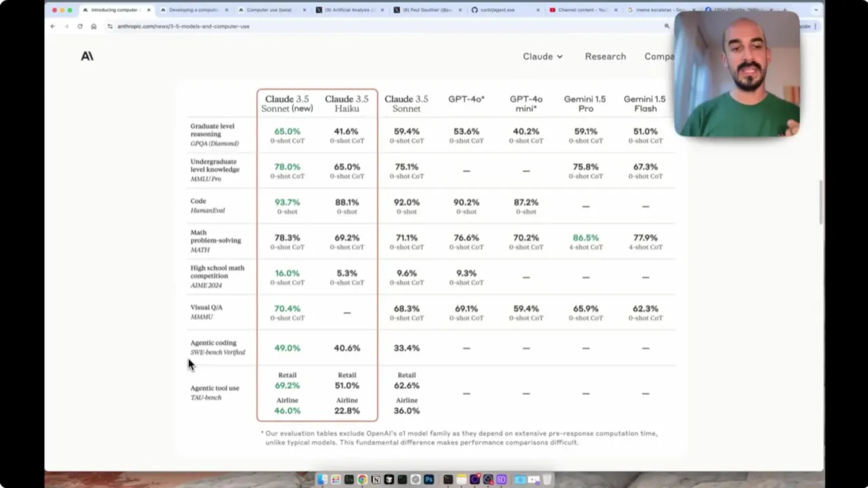Click the 46.0% Airline TAU-bench score
The image size is (868, 488).
click(287, 411)
